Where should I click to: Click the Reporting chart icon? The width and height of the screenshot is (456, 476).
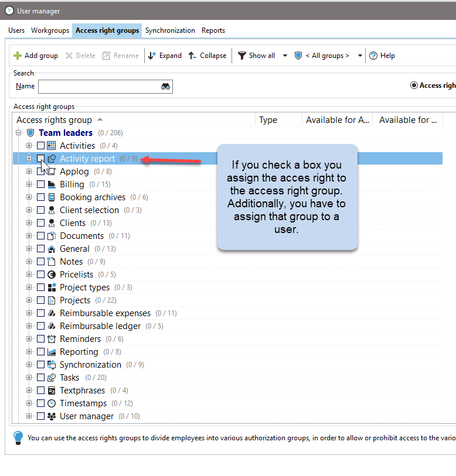coord(51,352)
